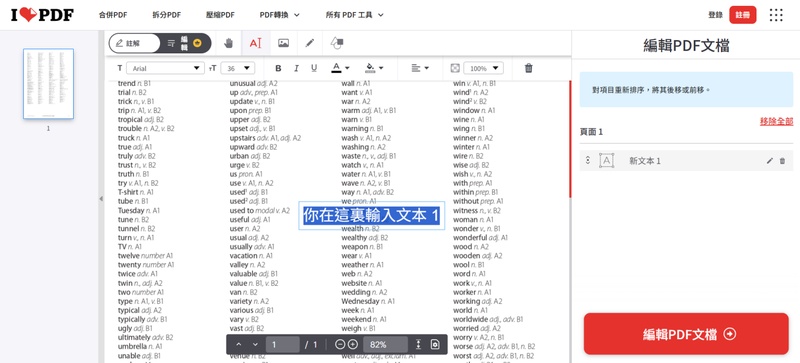The image size is (800, 363).
Task: Open the text color picker
Action: tap(340, 68)
